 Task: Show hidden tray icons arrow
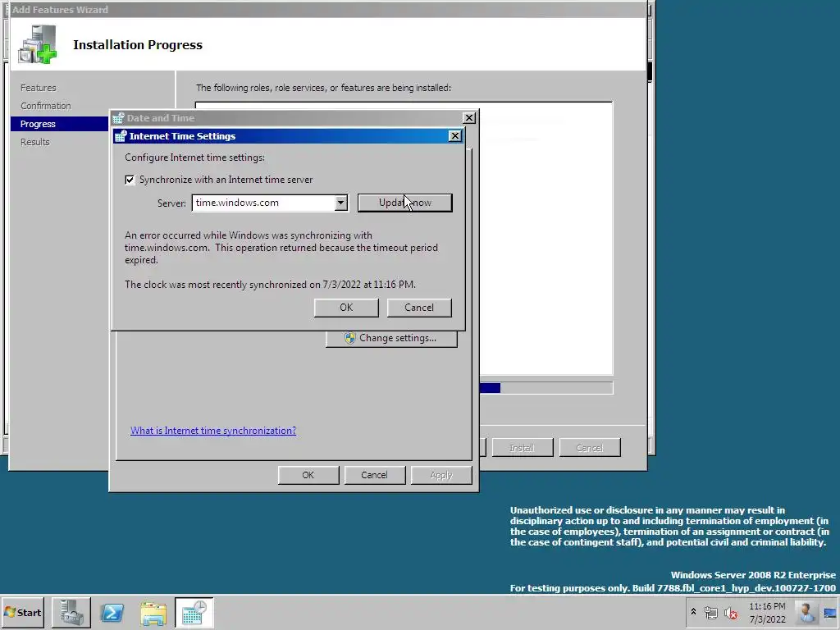click(x=693, y=612)
